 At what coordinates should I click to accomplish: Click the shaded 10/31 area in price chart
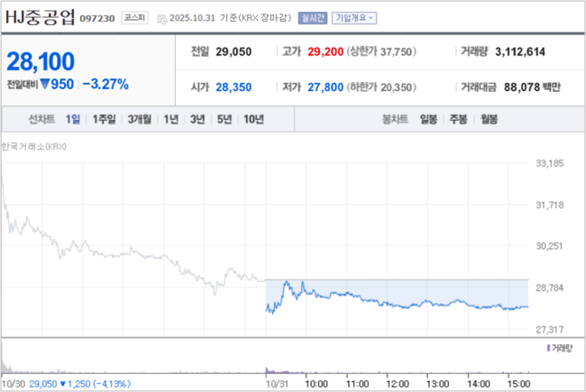(397, 293)
